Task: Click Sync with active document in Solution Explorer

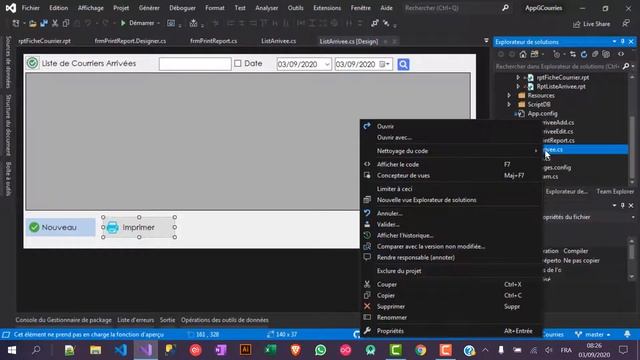Action: (x=573, y=54)
